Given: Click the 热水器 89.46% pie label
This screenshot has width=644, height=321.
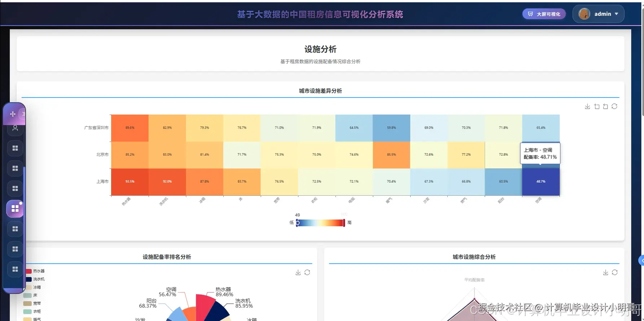Looking at the screenshot, I should (224, 292).
